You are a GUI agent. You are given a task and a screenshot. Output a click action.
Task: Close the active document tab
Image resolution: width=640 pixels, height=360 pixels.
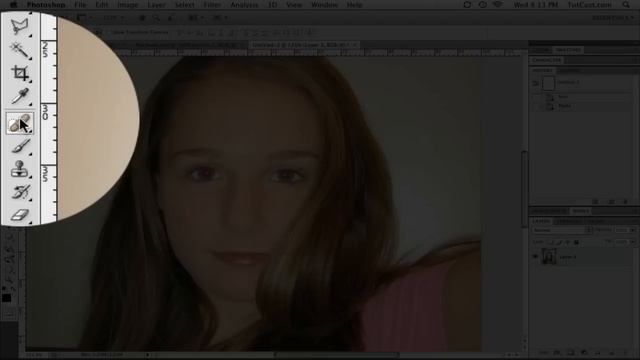[355, 44]
